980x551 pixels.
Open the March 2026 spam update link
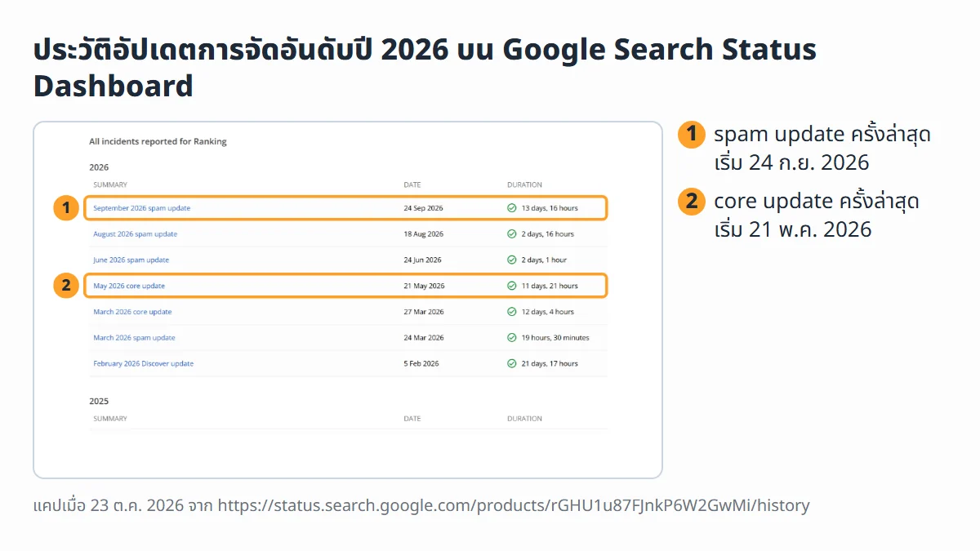[x=134, y=338]
